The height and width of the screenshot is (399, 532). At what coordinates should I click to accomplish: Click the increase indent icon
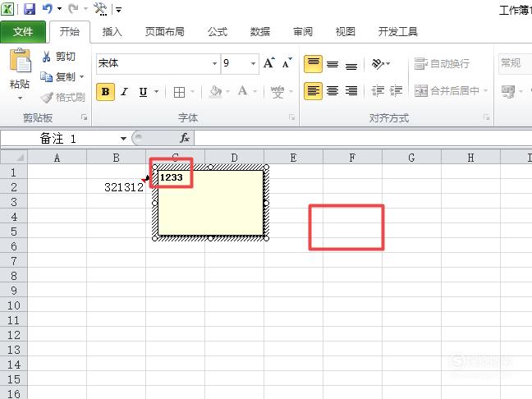click(x=396, y=91)
